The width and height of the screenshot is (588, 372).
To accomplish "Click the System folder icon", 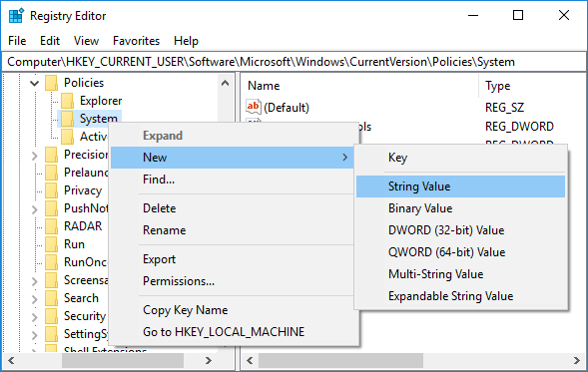I will [67, 119].
